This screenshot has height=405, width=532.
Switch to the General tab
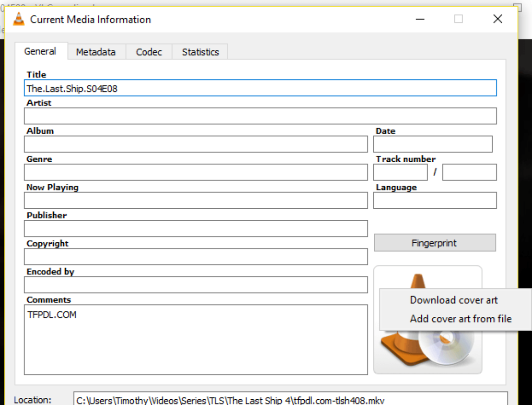point(40,51)
